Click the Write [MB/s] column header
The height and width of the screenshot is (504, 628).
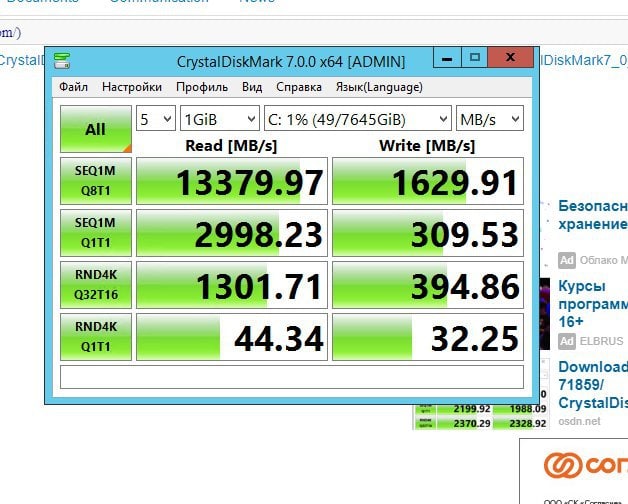tap(427, 145)
